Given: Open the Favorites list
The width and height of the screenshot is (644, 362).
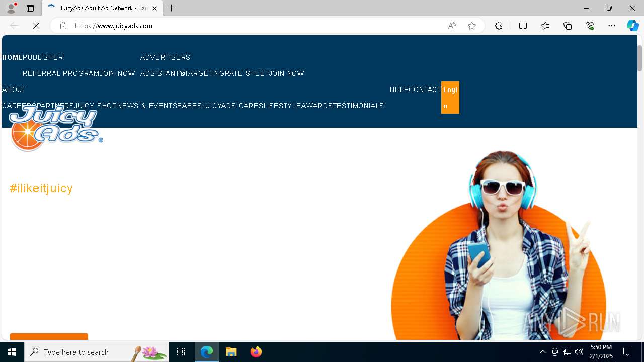Looking at the screenshot, I should click(x=545, y=26).
